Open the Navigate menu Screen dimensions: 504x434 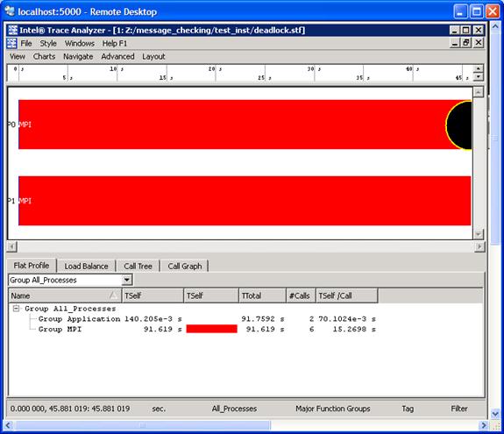coord(78,57)
